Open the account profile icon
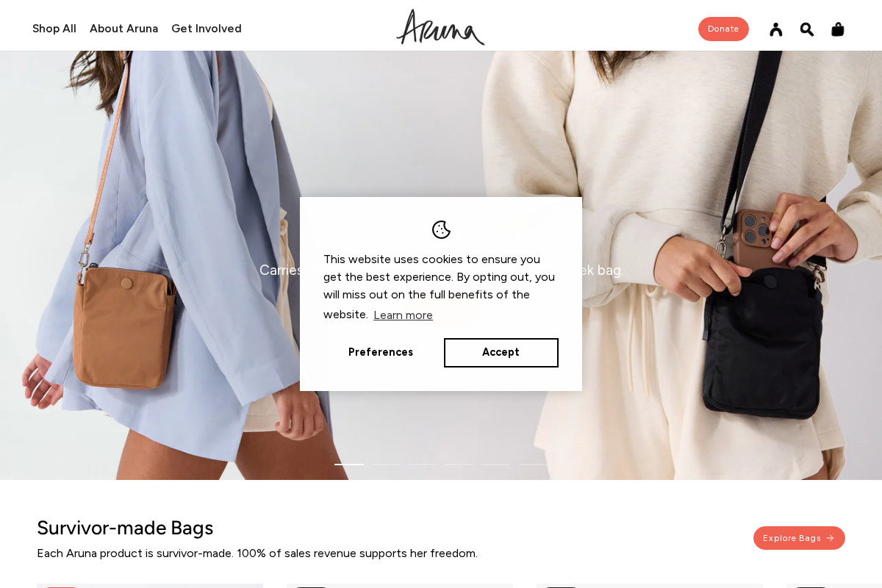The image size is (882, 588). (x=776, y=29)
